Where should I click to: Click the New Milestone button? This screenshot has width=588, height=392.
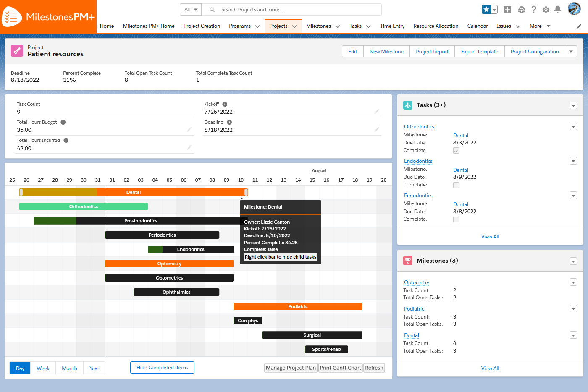point(386,51)
